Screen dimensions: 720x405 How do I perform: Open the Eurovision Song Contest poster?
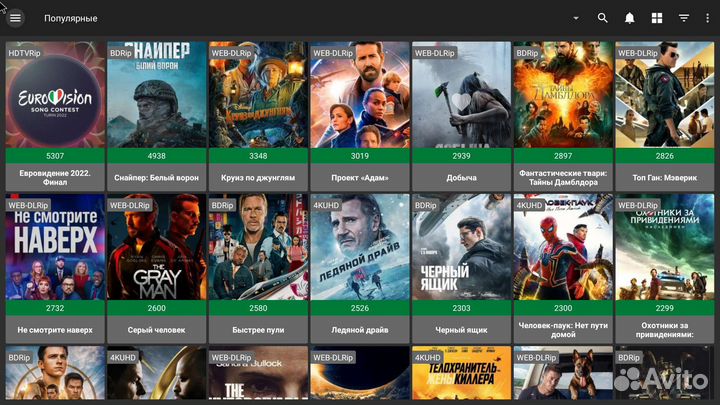tap(55, 95)
